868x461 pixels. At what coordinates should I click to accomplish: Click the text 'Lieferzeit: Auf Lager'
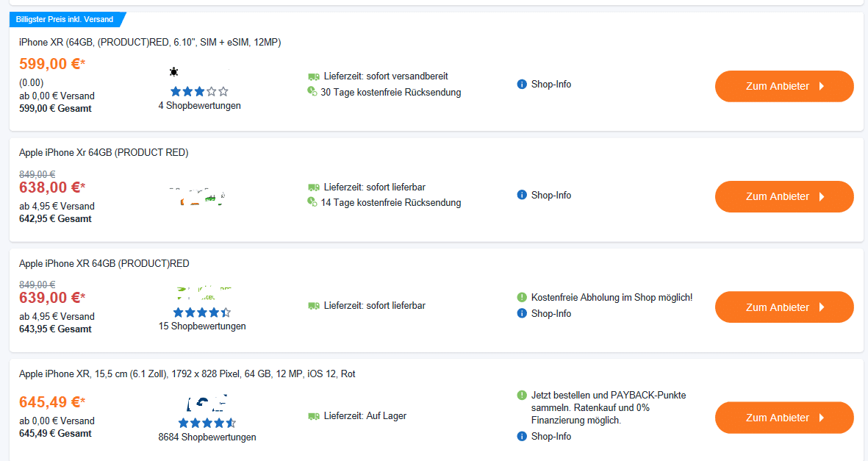point(365,416)
